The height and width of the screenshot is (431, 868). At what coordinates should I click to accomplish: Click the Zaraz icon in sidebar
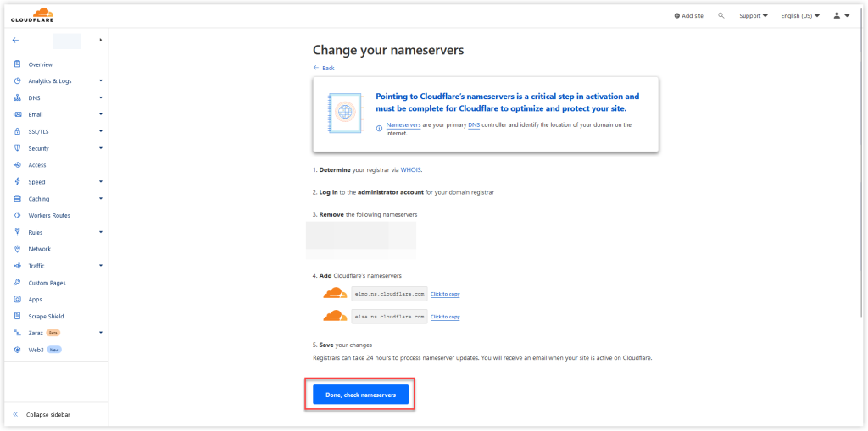coord(17,333)
